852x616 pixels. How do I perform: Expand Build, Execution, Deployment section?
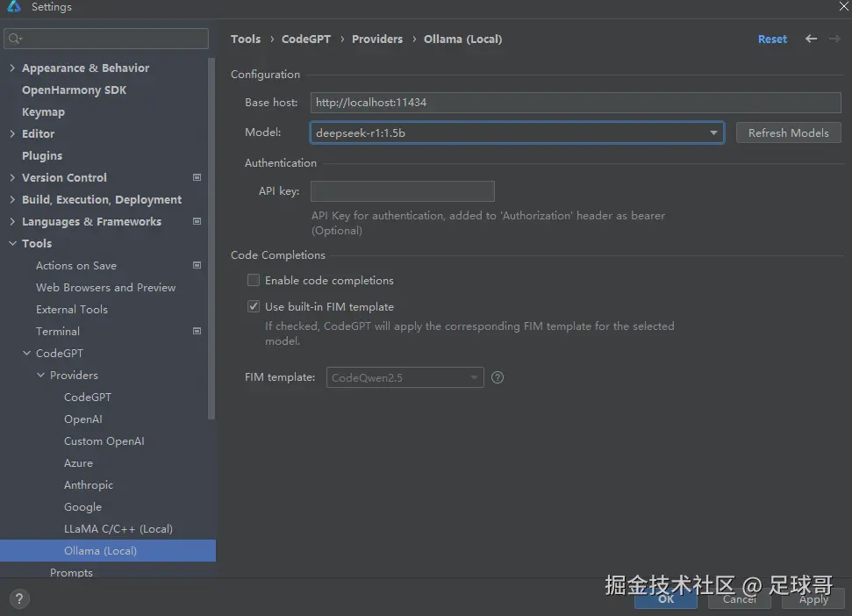click(x=12, y=199)
